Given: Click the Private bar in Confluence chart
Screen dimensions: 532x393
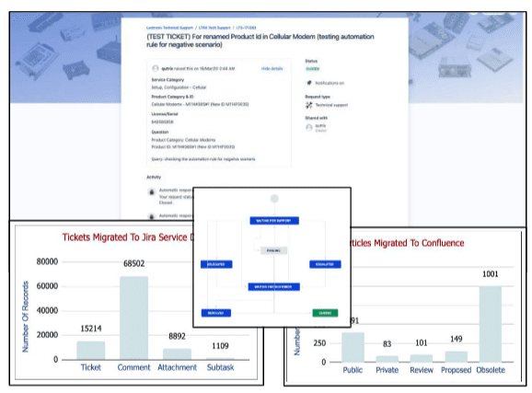Looking at the screenshot, I should click(387, 359).
